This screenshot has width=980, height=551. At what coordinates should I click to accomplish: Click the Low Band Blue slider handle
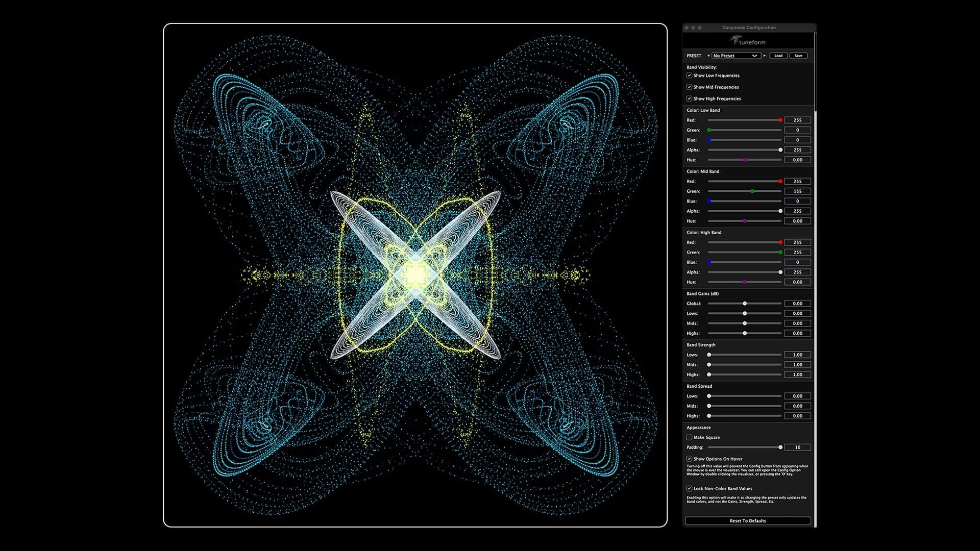(709, 140)
